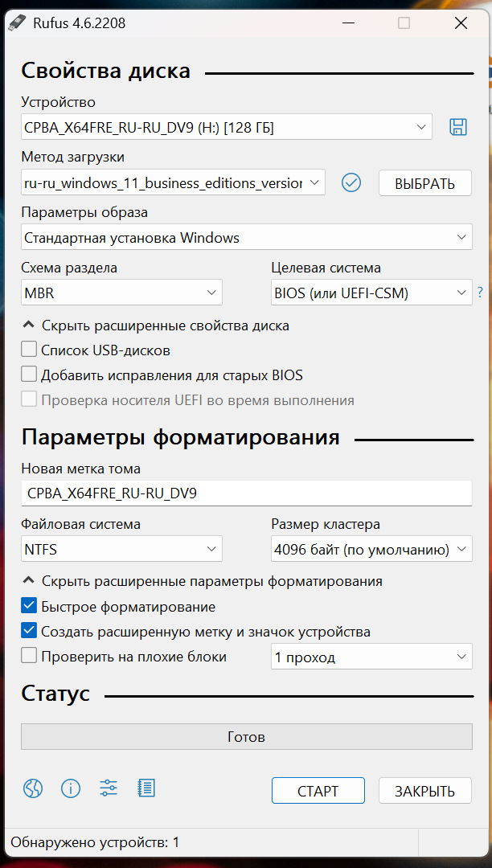The height and width of the screenshot is (868, 492).
Task: Click the target system help question mark
Action: (480, 293)
